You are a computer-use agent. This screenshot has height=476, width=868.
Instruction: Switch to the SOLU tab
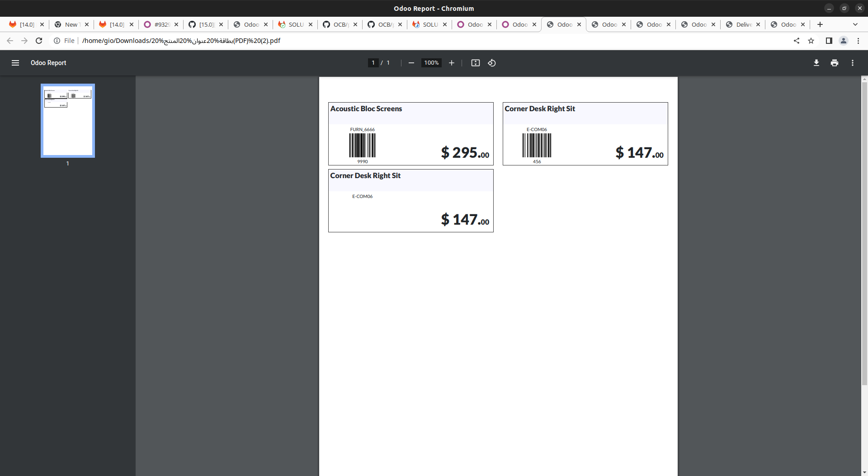[x=296, y=24]
